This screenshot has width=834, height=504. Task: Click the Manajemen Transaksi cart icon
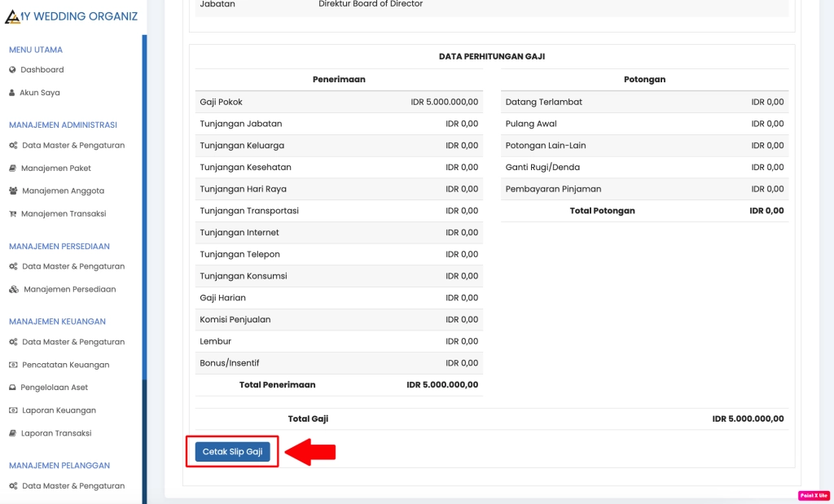pyautogui.click(x=12, y=214)
